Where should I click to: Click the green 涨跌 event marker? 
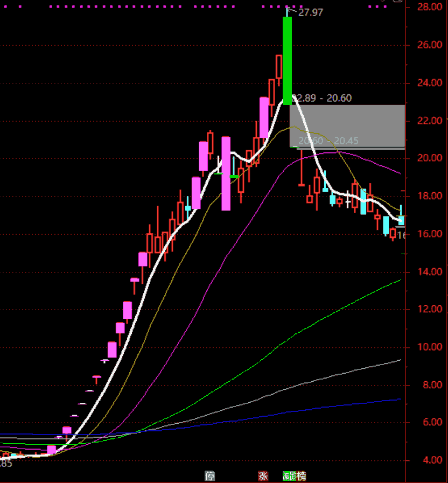[x=289, y=476]
